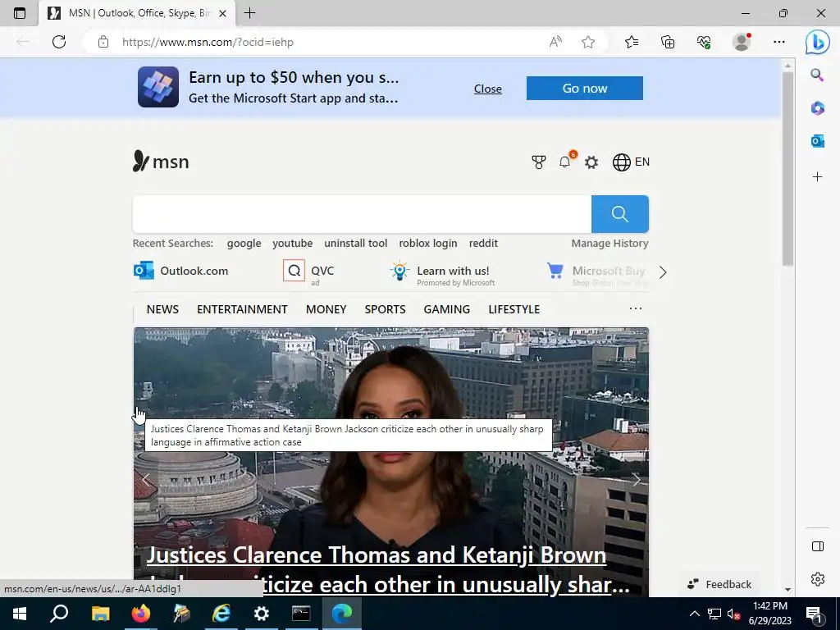Open MSN settings gear icon
The width and height of the screenshot is (840, 630).
click(591, 162)
